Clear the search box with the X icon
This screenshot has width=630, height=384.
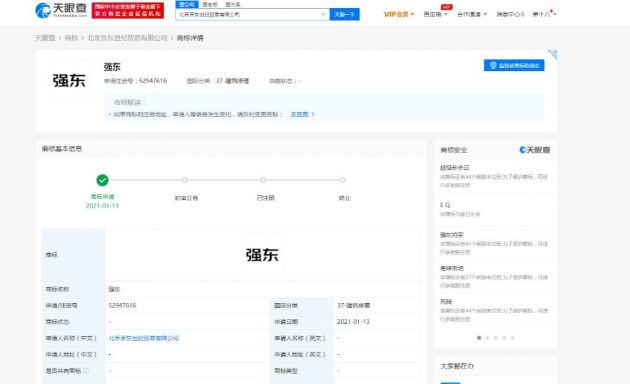(x=323, y=14)
